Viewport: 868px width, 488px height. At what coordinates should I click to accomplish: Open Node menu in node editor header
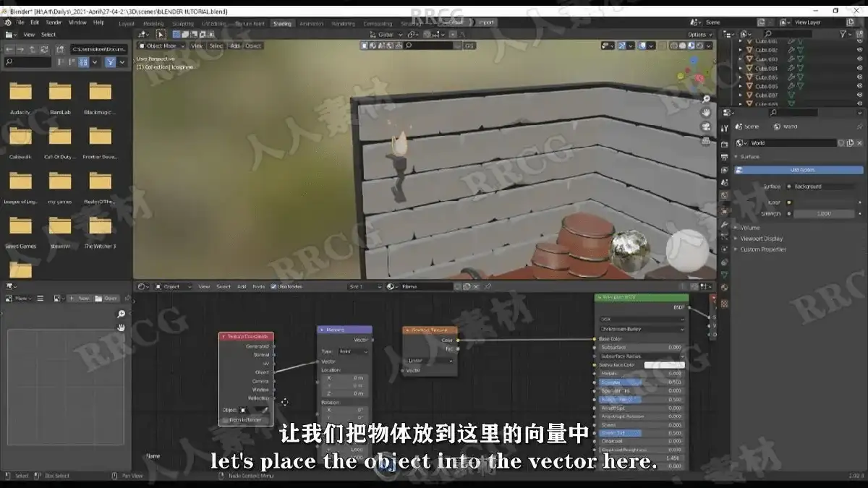258,286
